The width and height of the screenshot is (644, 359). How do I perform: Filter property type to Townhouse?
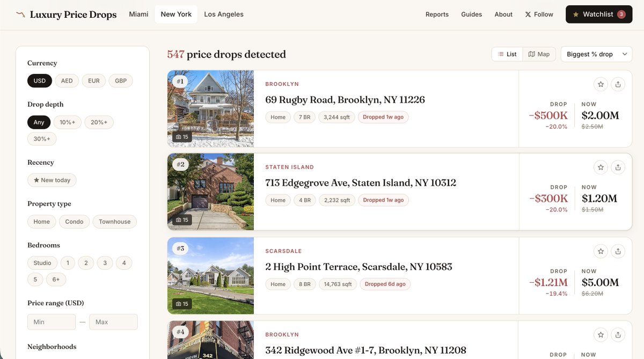[x=115, y=222]
